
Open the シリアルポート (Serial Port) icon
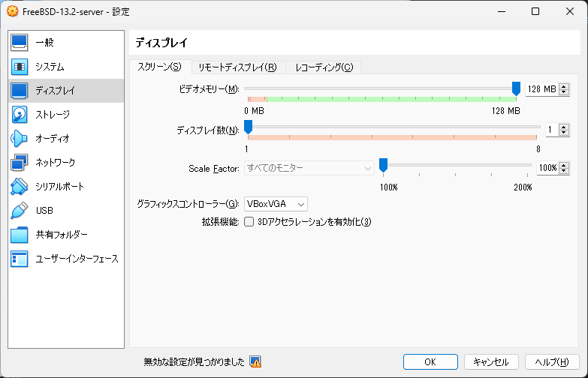(20, 187)
